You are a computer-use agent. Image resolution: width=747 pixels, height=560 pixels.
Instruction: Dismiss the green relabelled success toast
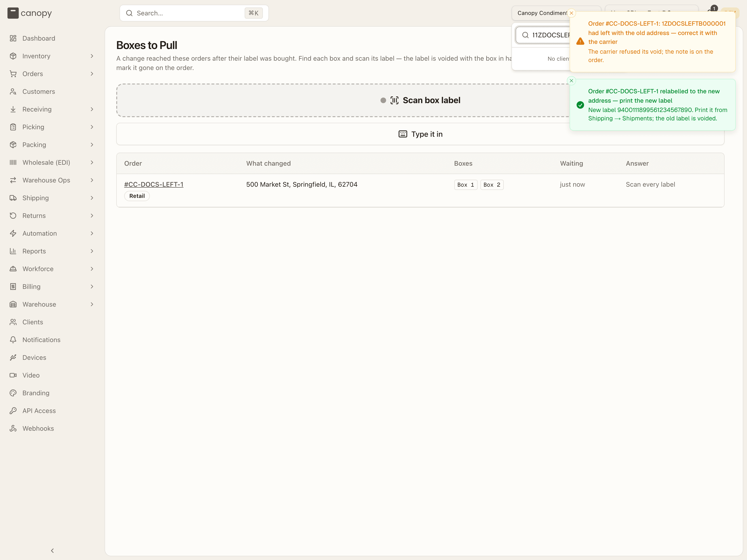(x=571, y=81)
